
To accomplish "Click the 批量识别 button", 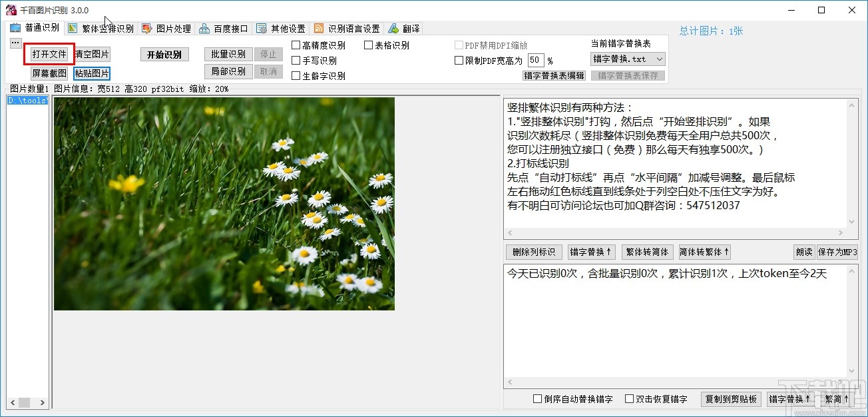I will (x=228, y=54).
